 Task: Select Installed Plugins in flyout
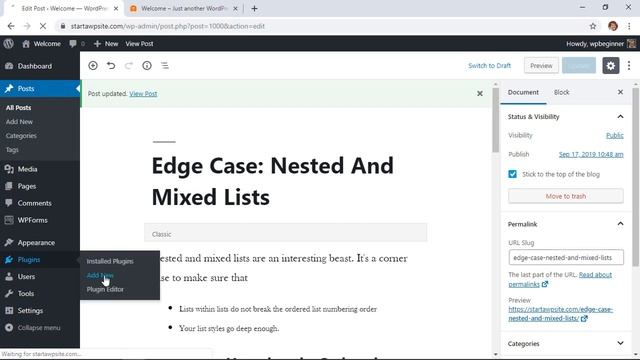[x=110, y=261]
